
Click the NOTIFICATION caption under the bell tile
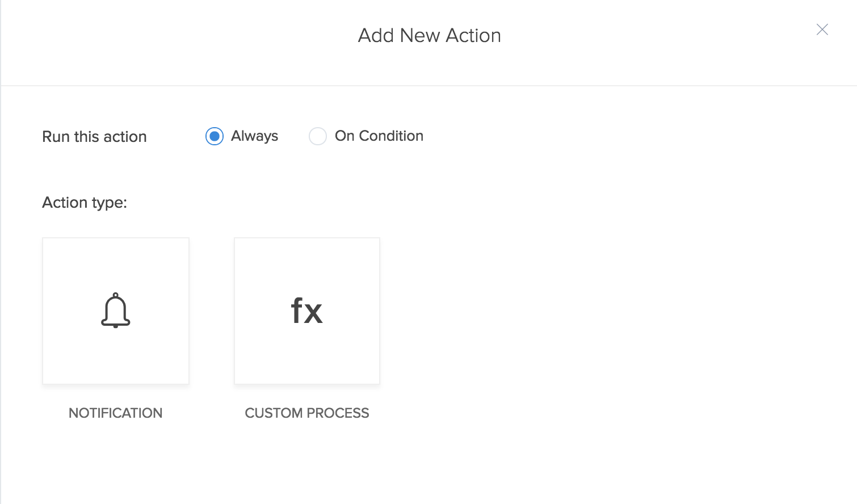(115, 413)
